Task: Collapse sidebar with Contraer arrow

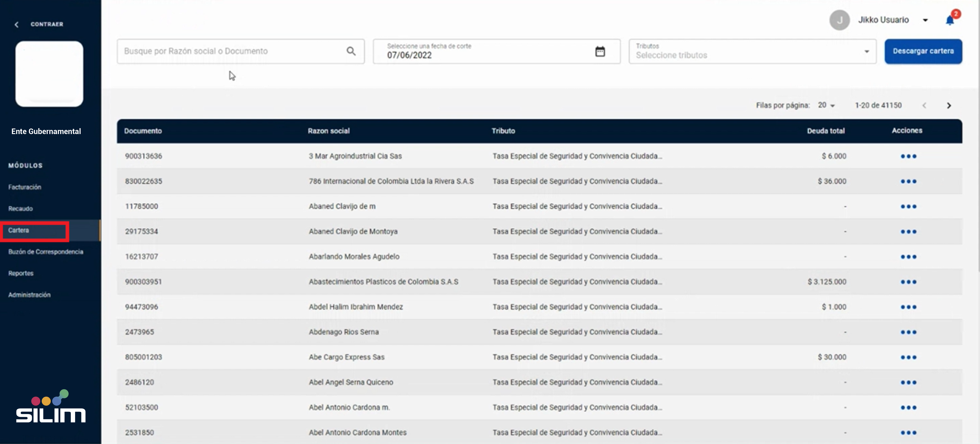Action: 16,25
